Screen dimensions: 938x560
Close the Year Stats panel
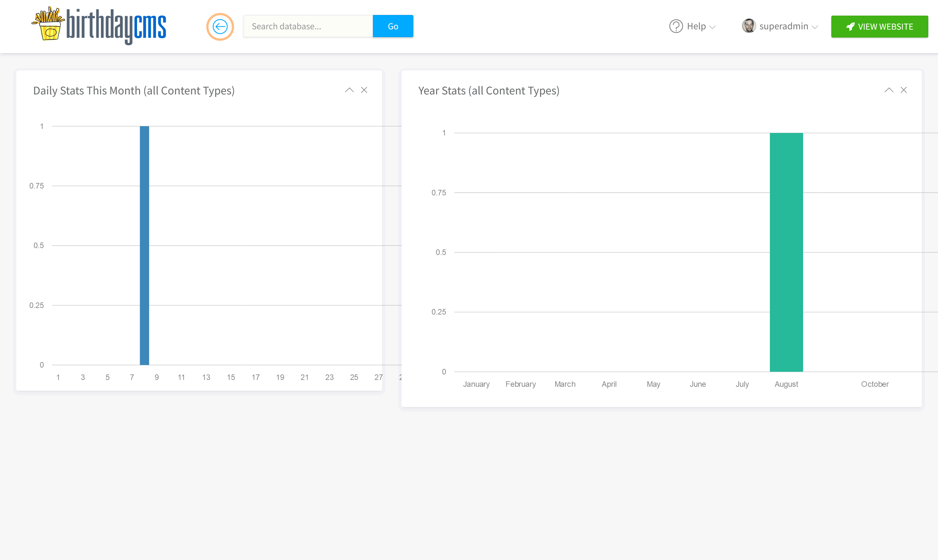point(904,89)
